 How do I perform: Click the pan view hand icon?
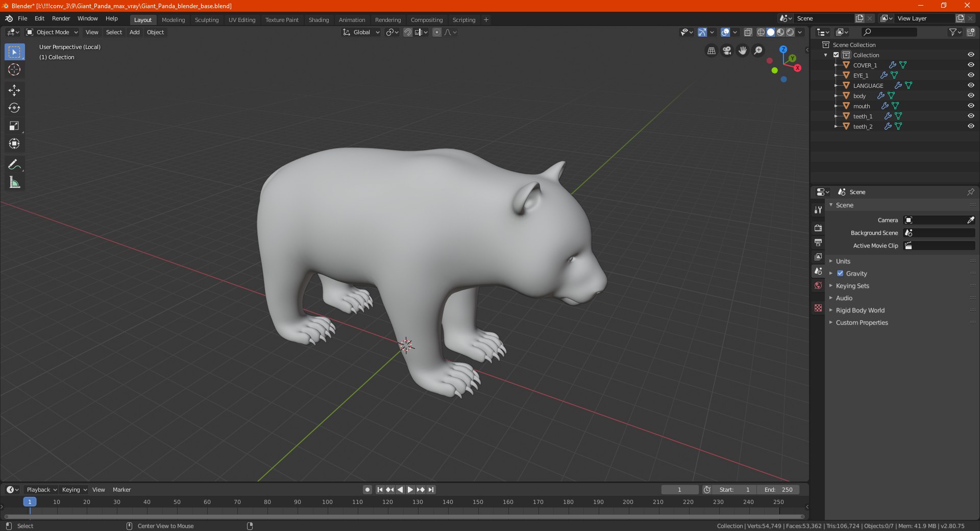[x=743, y=51]
